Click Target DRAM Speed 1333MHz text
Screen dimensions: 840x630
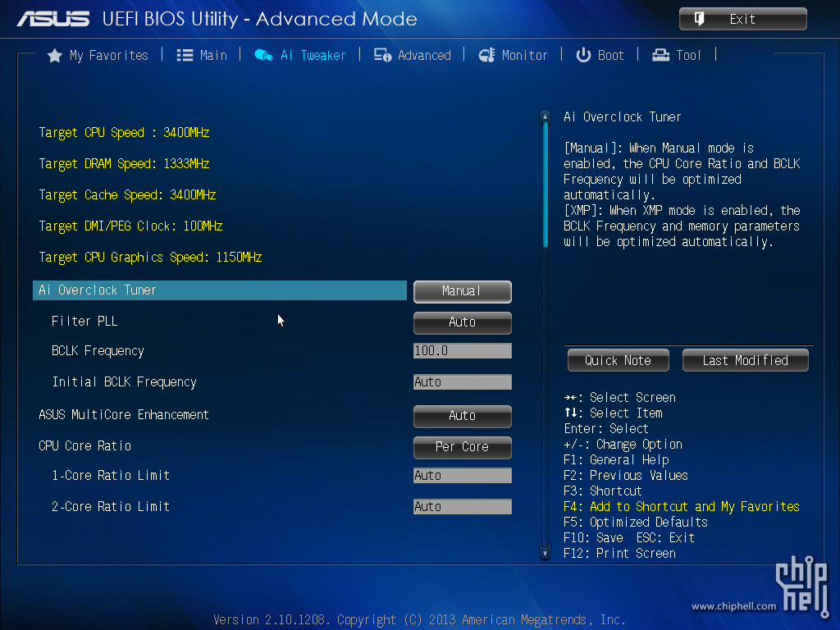point(124,164)
